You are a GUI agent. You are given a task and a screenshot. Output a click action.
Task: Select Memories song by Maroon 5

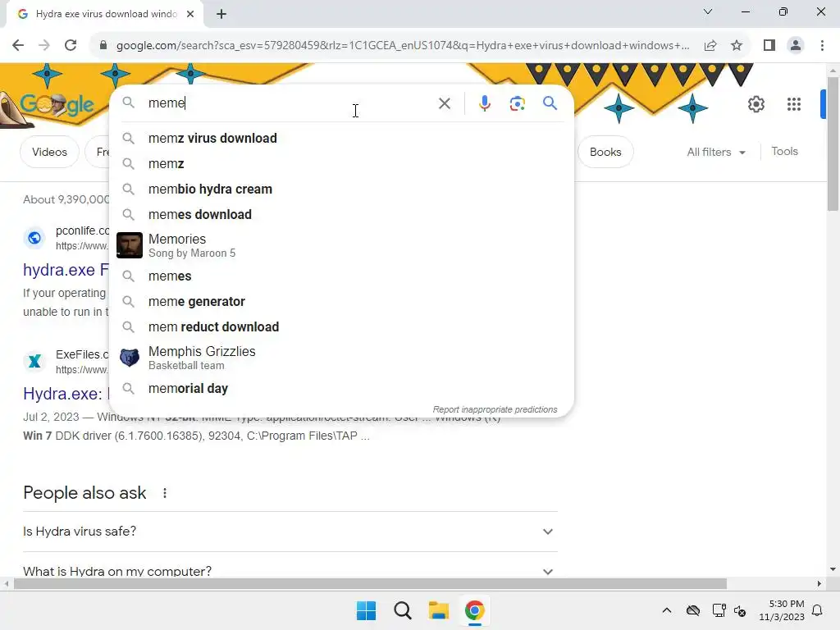click(341, 245)
